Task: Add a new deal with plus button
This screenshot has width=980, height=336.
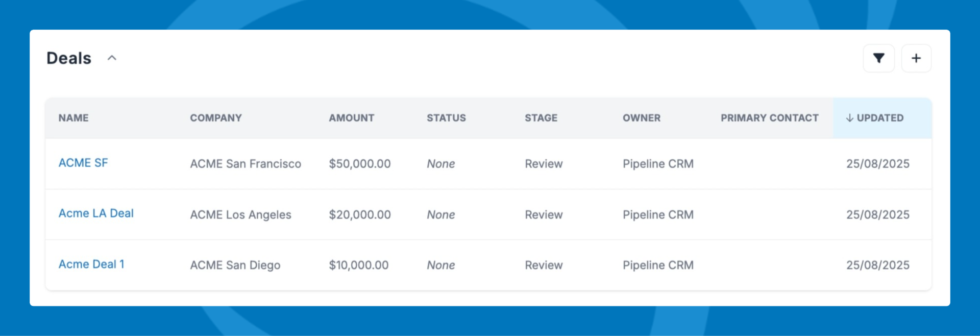Action: (x=916, y=58)
